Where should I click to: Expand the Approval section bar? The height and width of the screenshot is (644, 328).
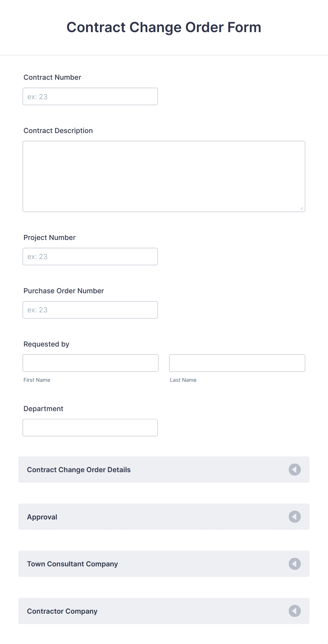pos(164,517)
